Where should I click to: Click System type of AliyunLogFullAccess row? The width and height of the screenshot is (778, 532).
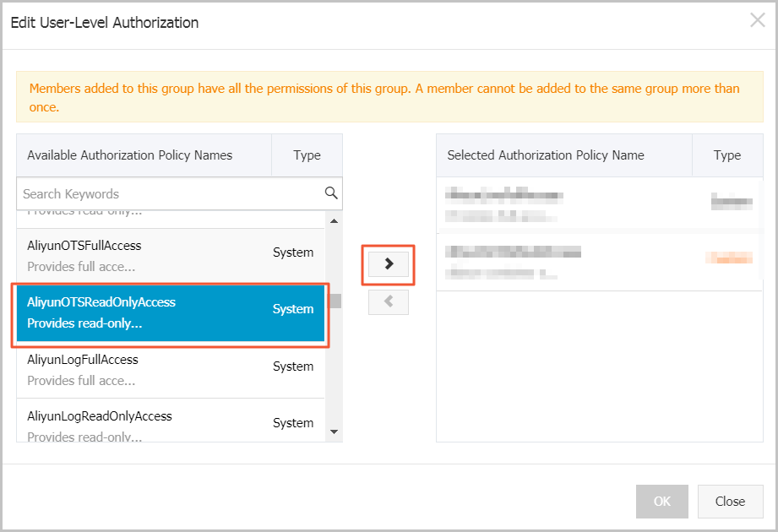pos(293,366)
